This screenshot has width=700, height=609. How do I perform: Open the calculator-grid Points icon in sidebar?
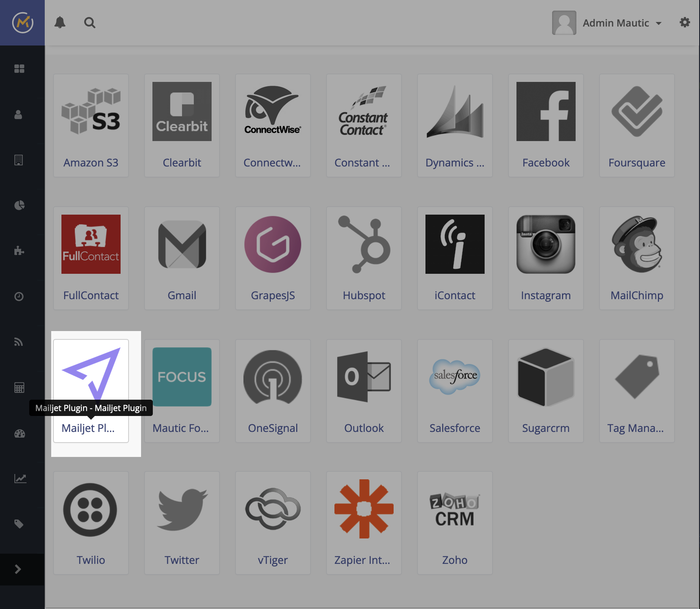(19, 388)
